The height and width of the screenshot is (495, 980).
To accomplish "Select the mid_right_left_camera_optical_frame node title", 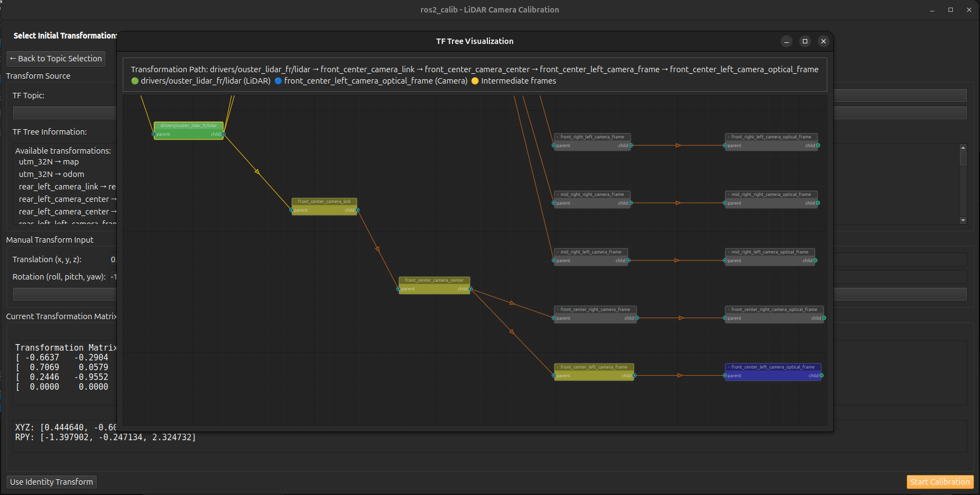I will point(770,252).
